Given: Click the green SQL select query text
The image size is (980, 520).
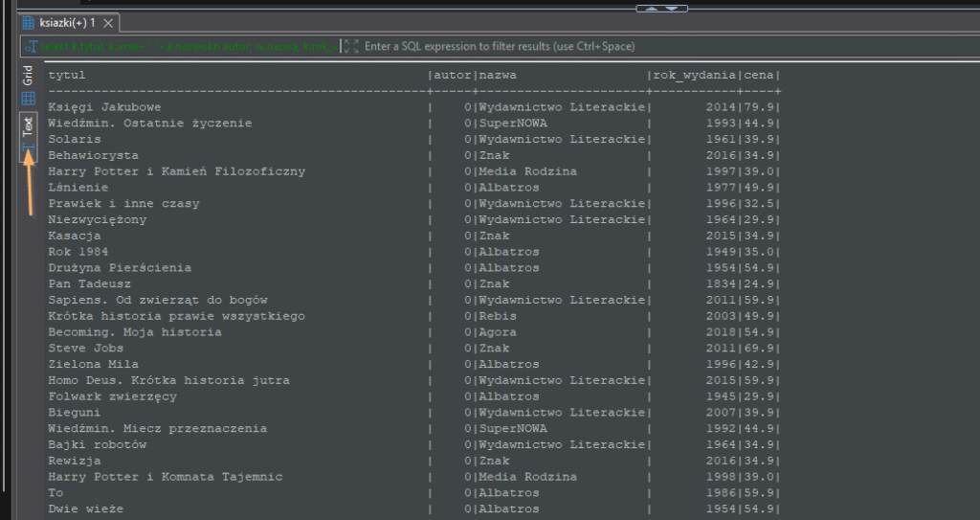Looking at the screenshot, I should tap(187, 46).
